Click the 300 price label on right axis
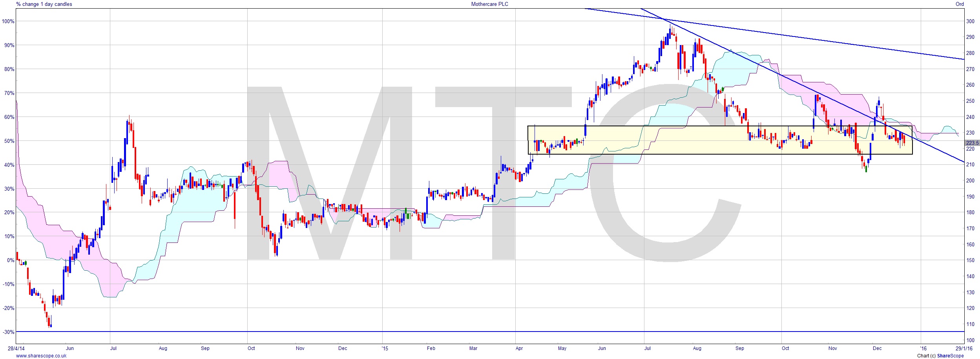 pos(970,22)
